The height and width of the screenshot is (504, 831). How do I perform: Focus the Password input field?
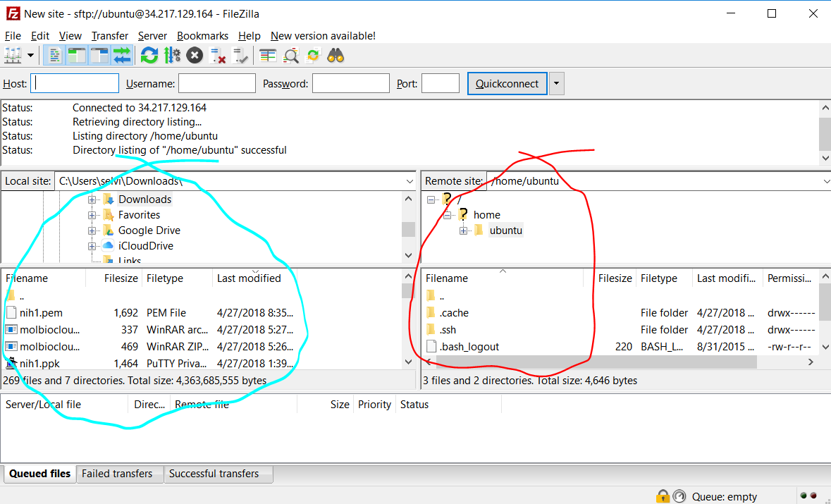(351, 83)
